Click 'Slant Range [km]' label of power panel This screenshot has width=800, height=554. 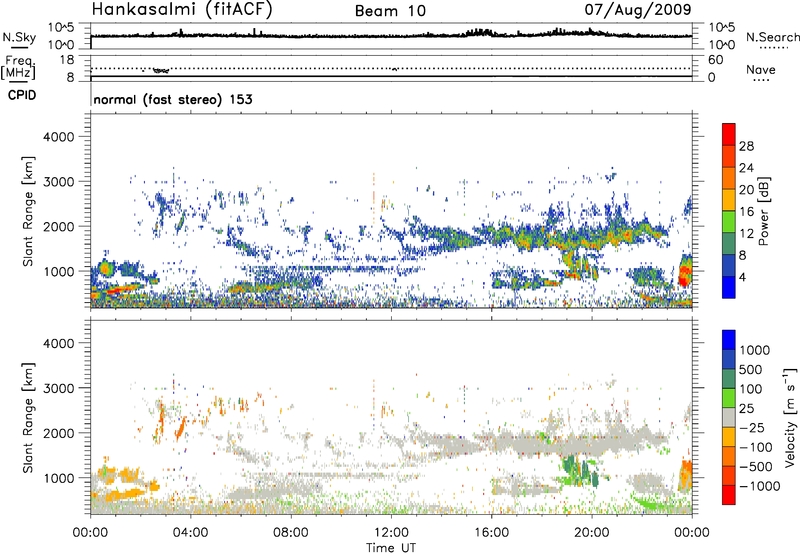[29, 211]
